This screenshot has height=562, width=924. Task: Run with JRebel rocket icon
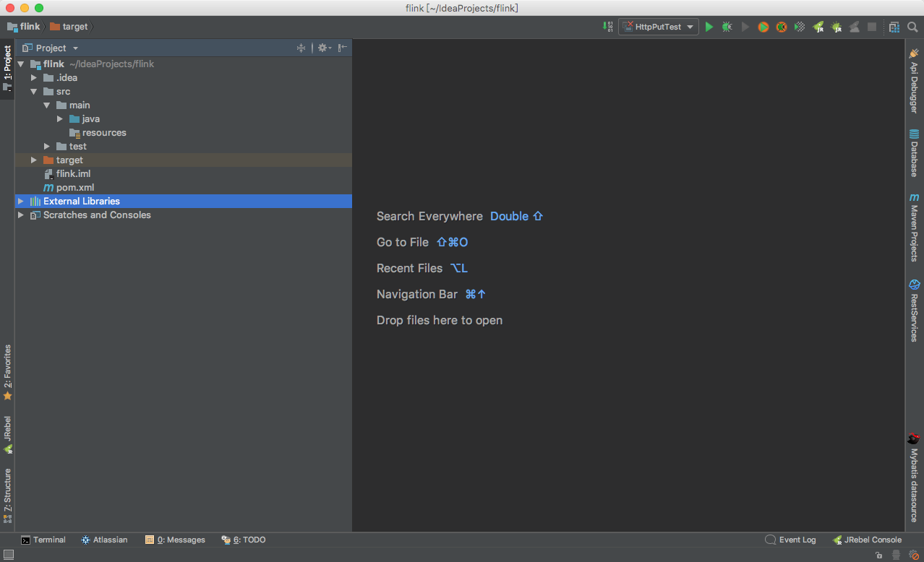click(x=818, y=27)
